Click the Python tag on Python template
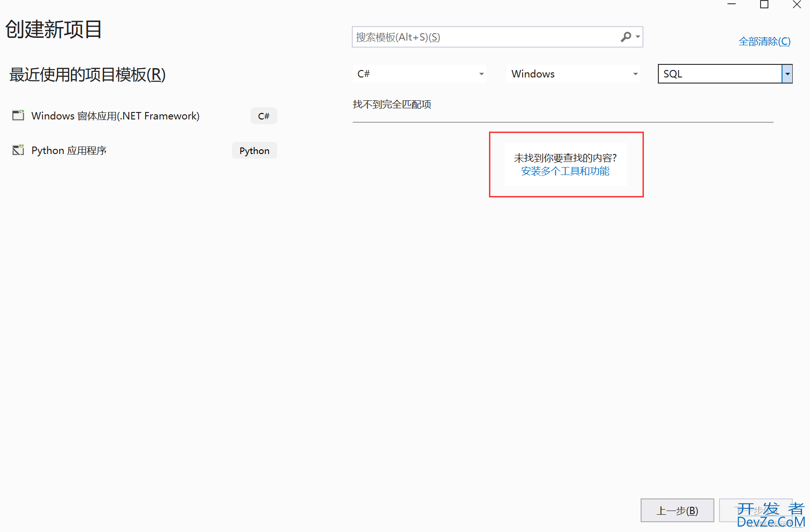 point(254,150)
